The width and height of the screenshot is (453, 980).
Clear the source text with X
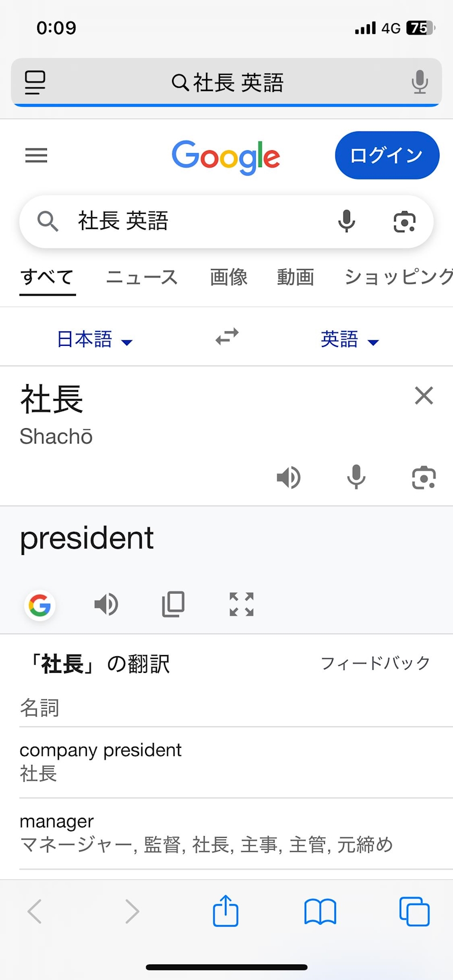424,395
